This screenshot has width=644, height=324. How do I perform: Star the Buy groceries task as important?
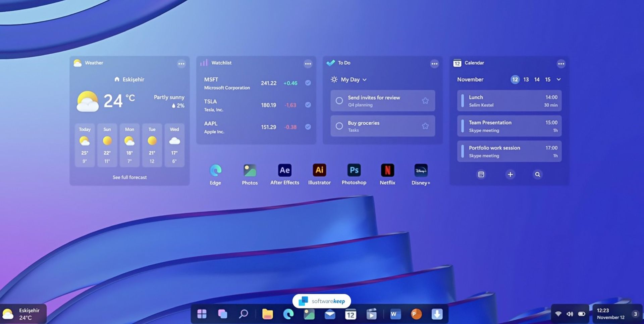coord(425,126)
